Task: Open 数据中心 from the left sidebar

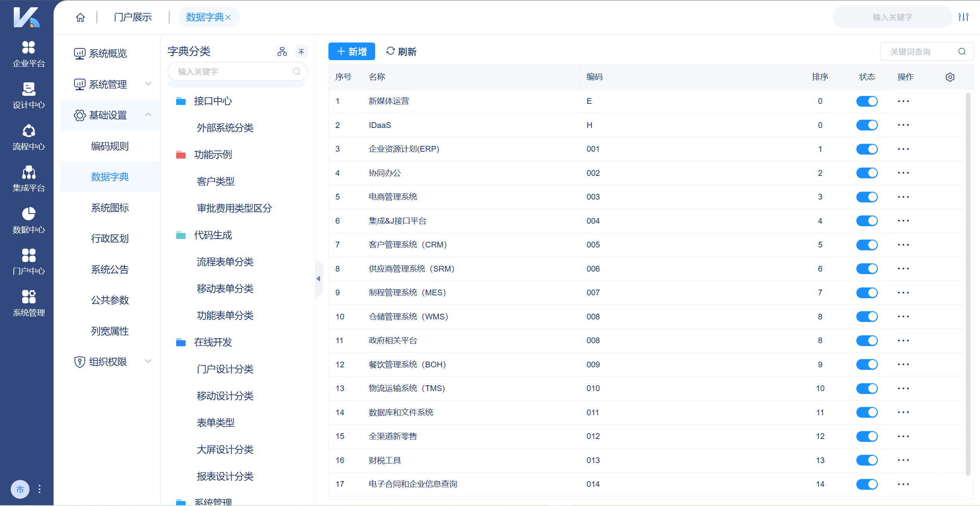Action: [28, 220]
